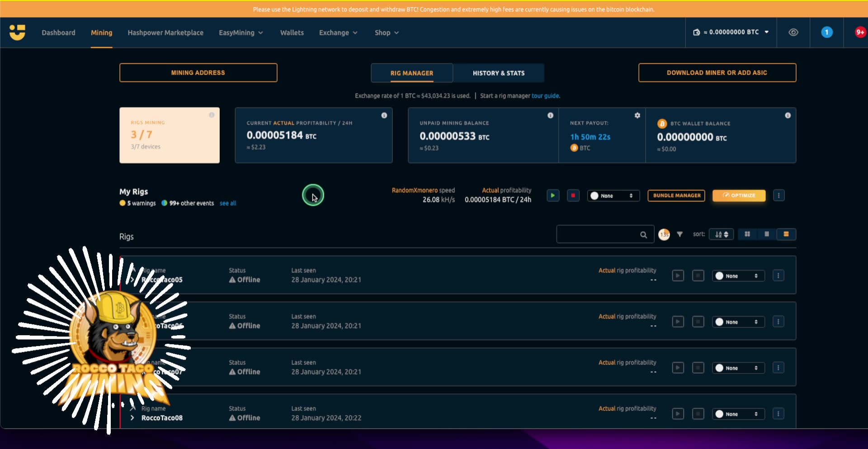Open Next Payout settings gear icon
Screen dimensions: 868x449
(637, 115)
